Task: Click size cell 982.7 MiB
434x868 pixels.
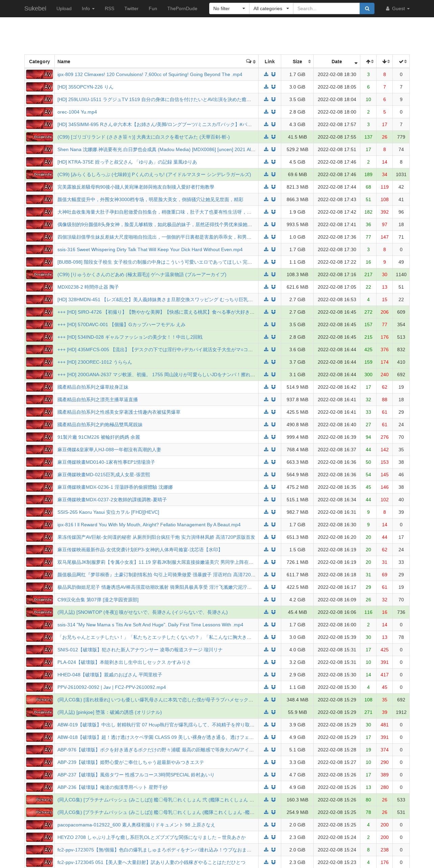Action: [297, 512]
